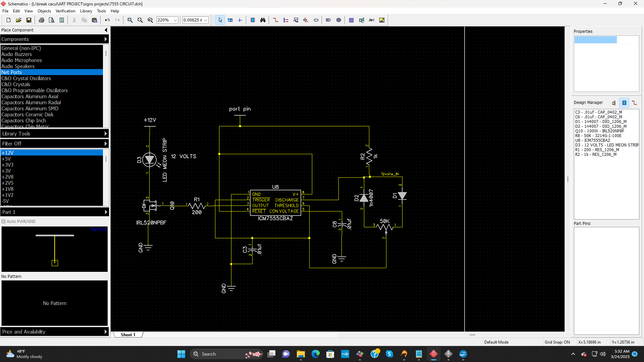Open the Edit menu
This screenshot has width=644, height=362.
click(x=16, y=11)
